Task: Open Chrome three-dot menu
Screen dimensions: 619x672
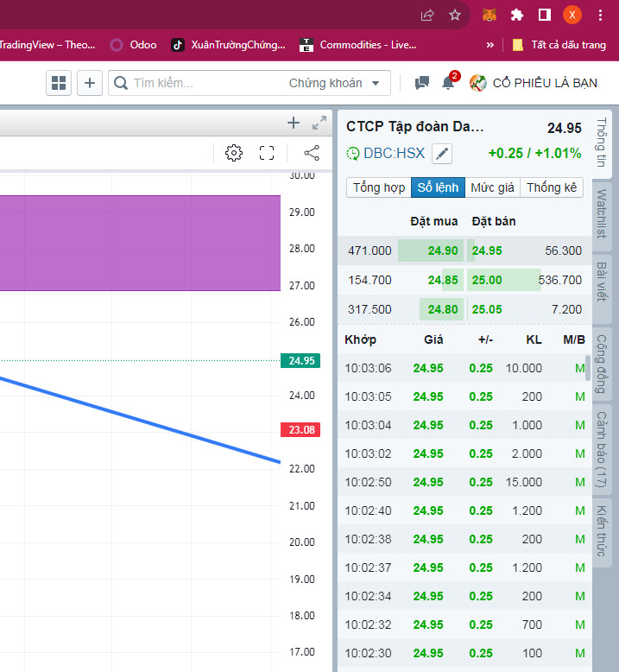Action: [x=600, y=15]
